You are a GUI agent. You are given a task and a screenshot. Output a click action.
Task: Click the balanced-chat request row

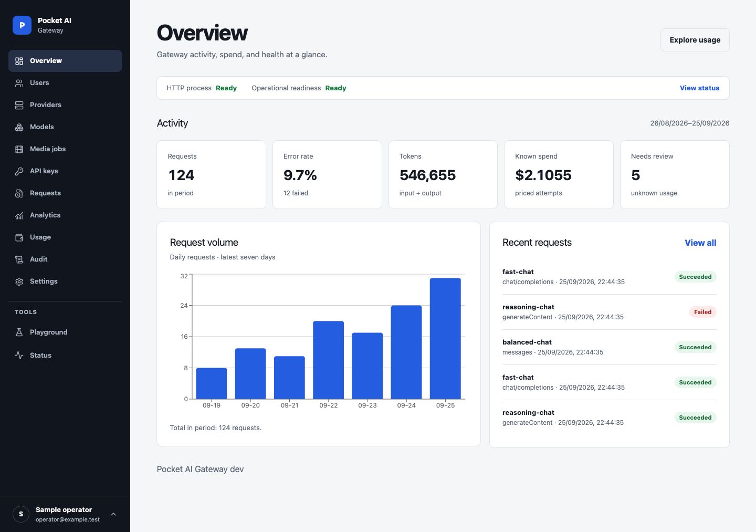click(x=609, y=347)
